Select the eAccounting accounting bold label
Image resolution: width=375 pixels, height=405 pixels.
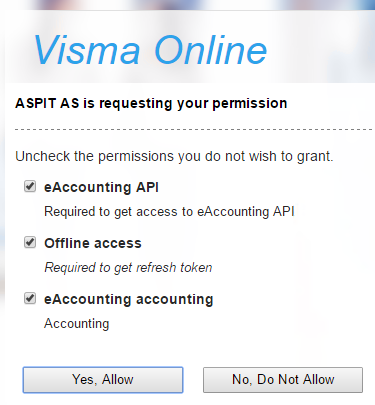point(129,299)
